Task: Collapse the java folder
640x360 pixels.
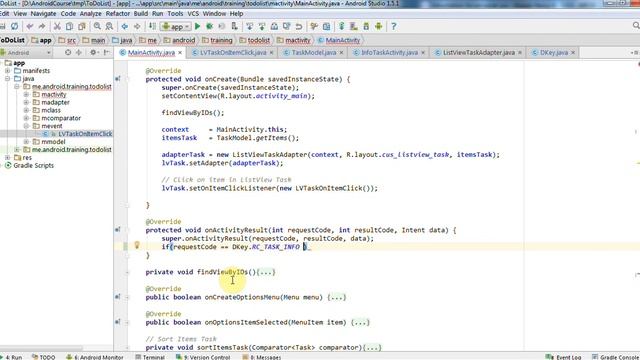Action: coord(7,79)
